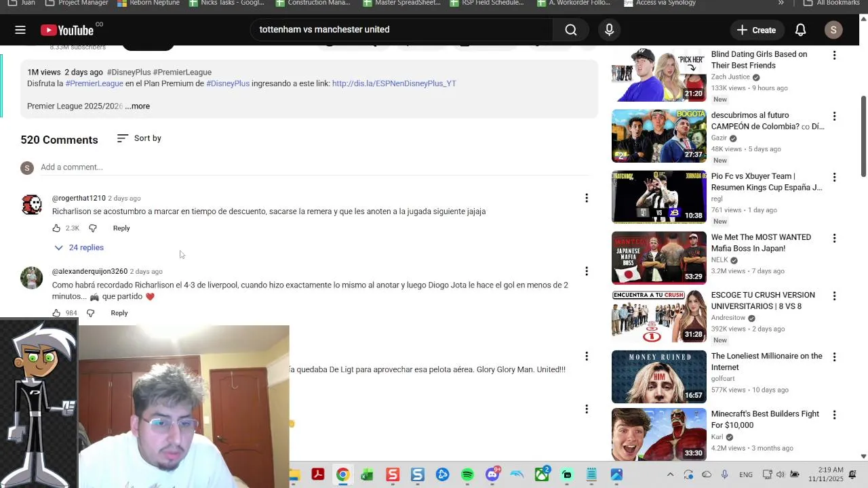868x488 pixels.
Task: Open the RSP Field Schedule bookmark
Action: (486, 3)
